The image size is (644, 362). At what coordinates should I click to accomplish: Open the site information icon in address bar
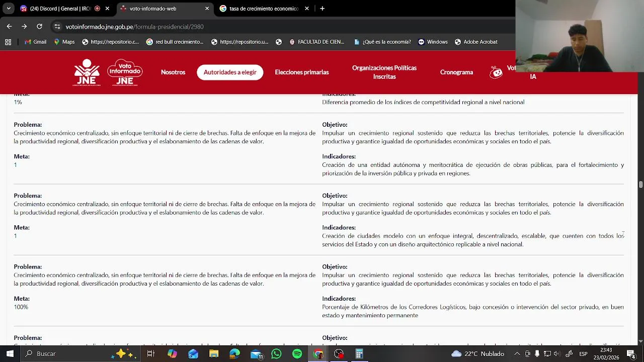pyautogui.click(x=57, y=27)
